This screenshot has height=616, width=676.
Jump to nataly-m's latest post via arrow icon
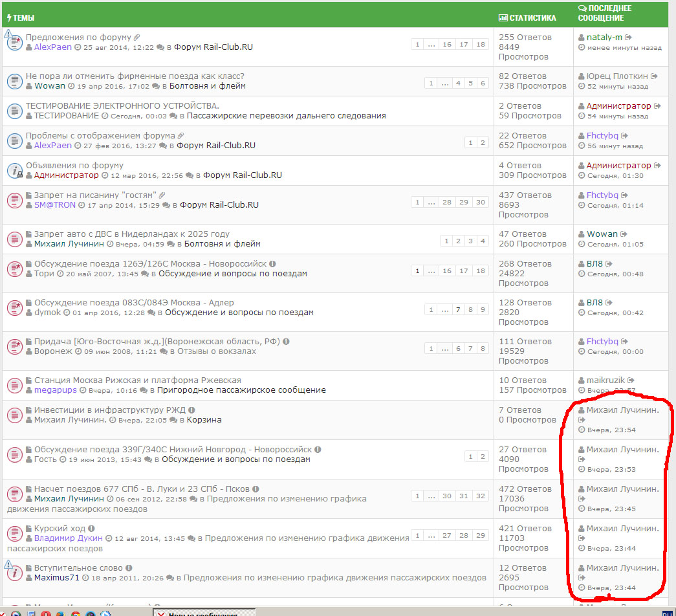pyautogui.click(x=629, y=38)
